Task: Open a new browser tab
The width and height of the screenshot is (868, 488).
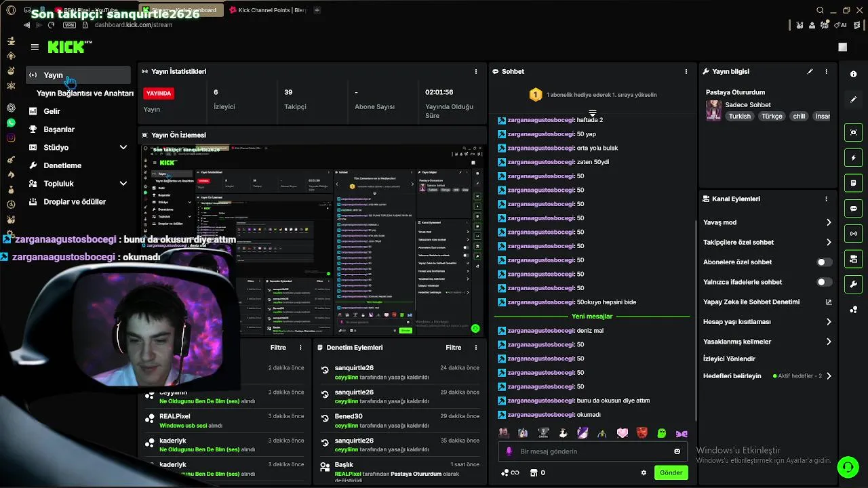Action: coord(317,10)
